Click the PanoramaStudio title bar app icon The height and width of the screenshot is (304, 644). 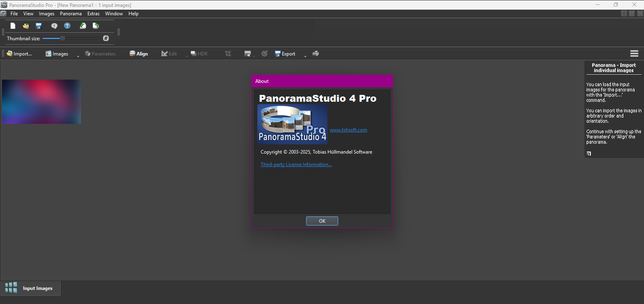[4, 5]
